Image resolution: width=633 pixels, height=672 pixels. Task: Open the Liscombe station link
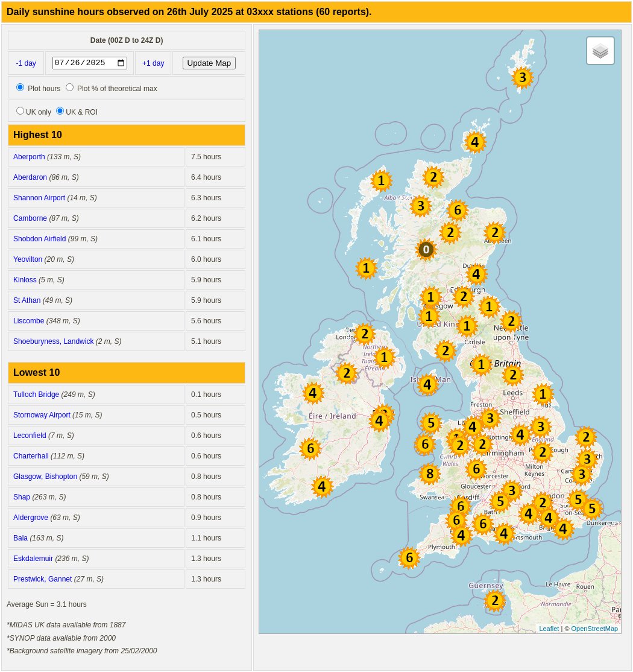tap(29, 322)
